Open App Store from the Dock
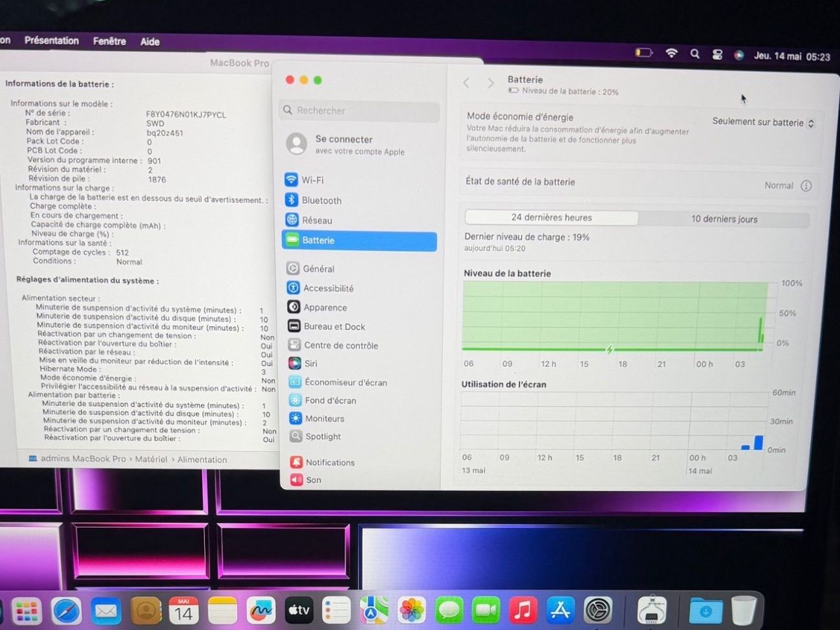The width and height of the screenshot is (840, 630). click(561, 610)
